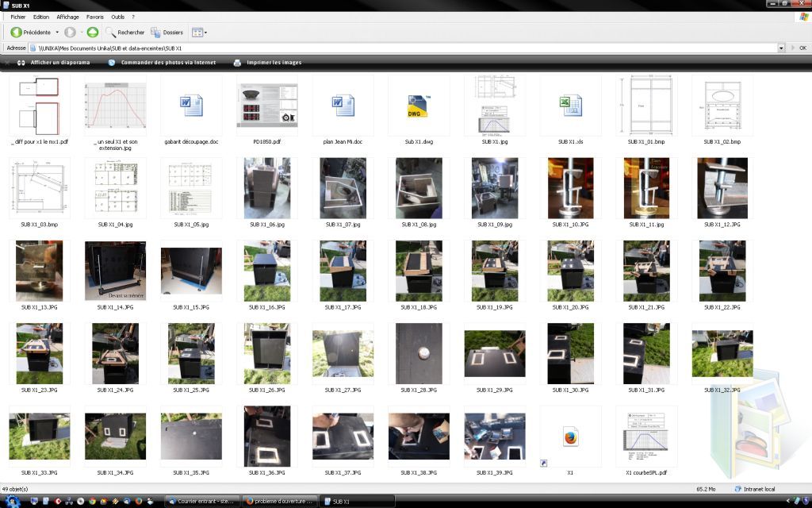This screenshot has width=812, height=508.
Task: Select the SUB X1_06.jpg photo thumbnail
Action: point(266,187)
